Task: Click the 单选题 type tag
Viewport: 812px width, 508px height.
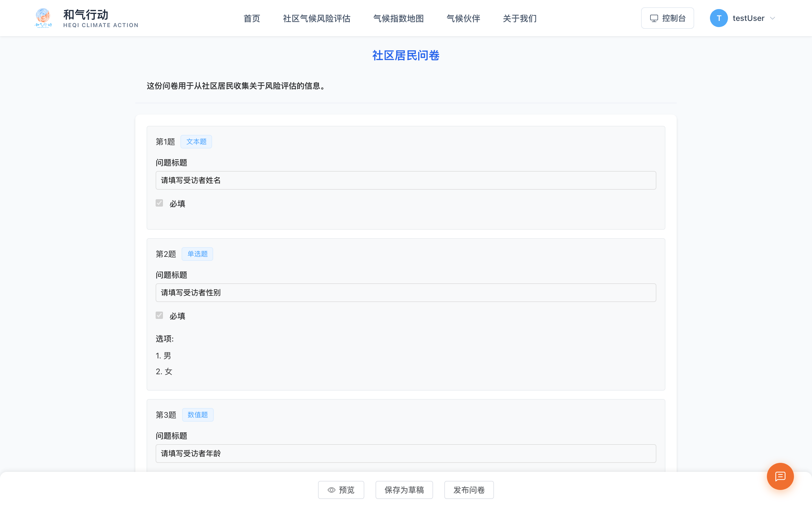Action: (x=197, y=254)
